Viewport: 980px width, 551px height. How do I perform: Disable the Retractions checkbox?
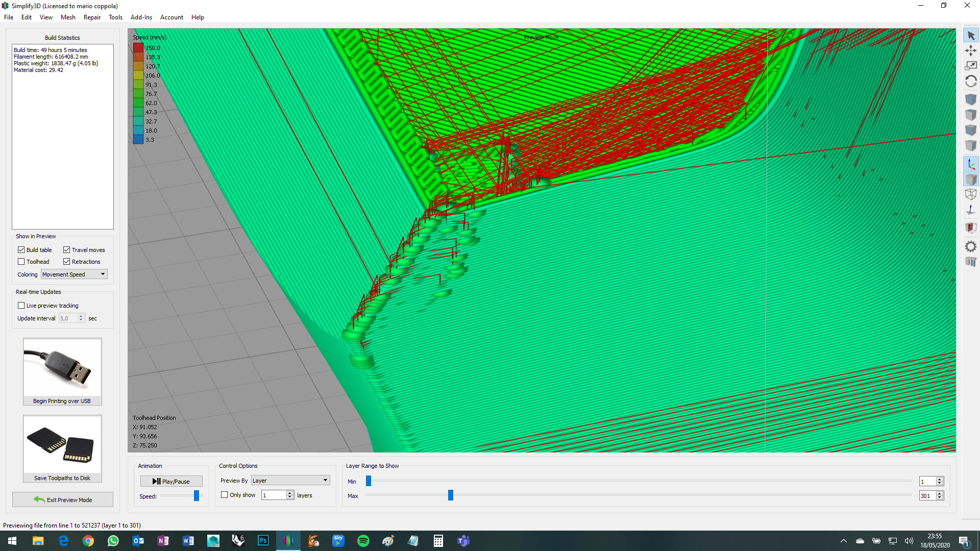click(x=66, y=262)
